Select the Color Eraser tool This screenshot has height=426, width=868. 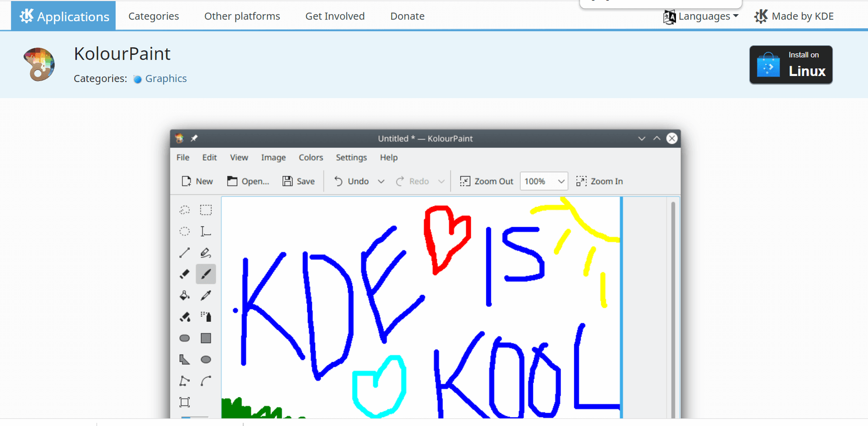184,317
